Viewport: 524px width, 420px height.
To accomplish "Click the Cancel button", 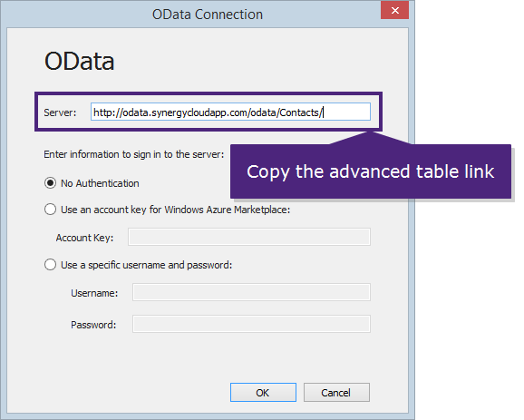I will (336, 393).
